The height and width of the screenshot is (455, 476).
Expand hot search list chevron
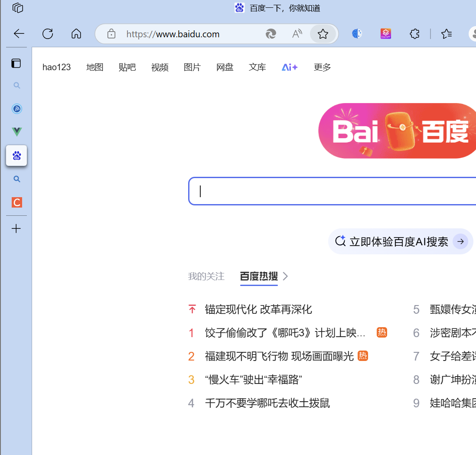pyautogui.click(x=285, y=276)
